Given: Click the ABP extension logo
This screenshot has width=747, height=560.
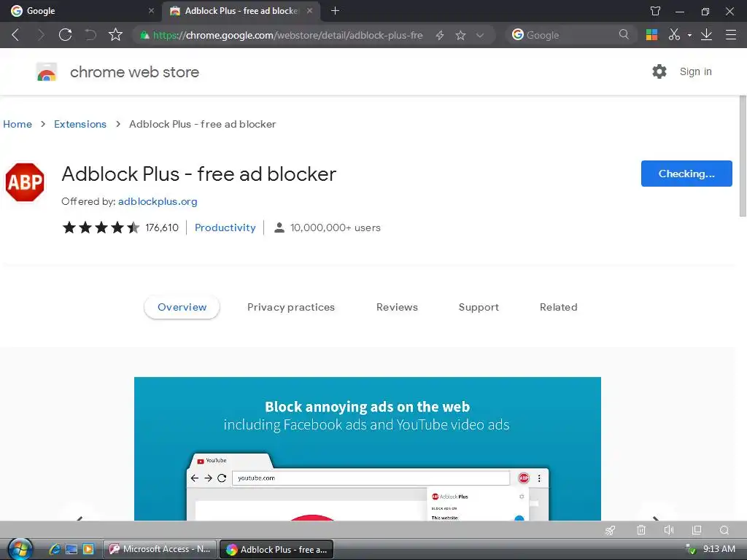Looking at the screenshot, I should 25,182.
